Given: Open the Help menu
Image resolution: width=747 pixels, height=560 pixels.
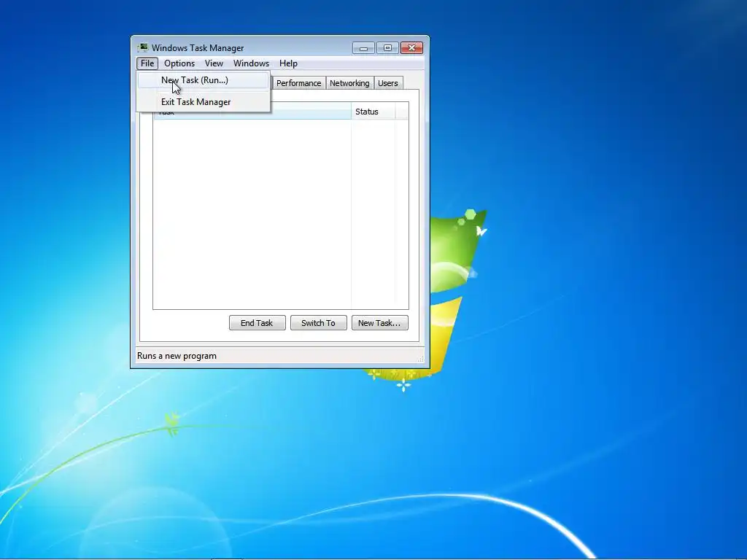Looking at the screenshot, I should click(288, 63).
